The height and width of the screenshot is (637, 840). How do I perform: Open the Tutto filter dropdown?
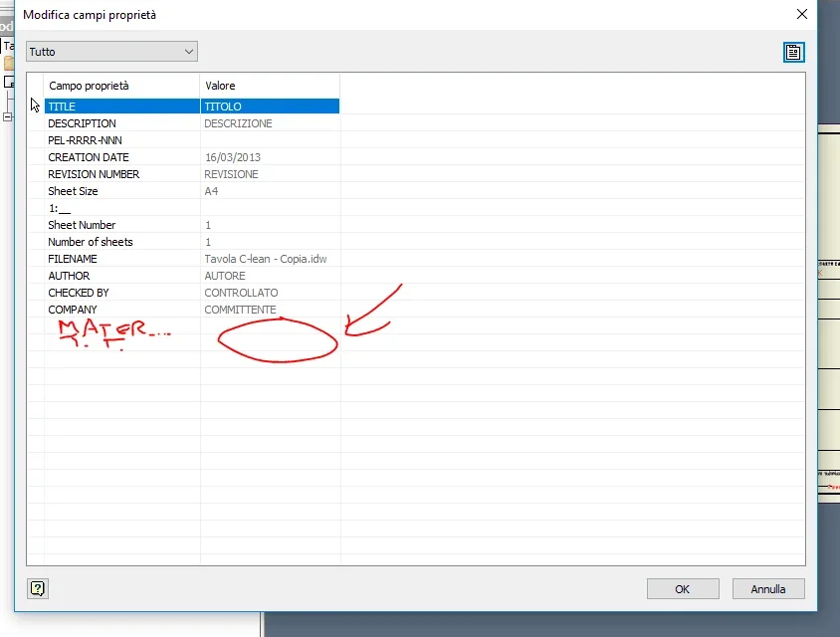(x=111, y=52)
